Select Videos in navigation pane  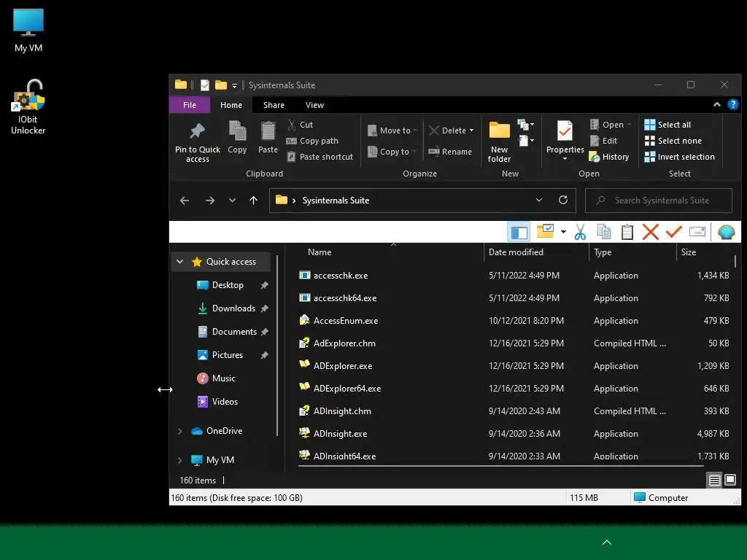click(218, 402)
